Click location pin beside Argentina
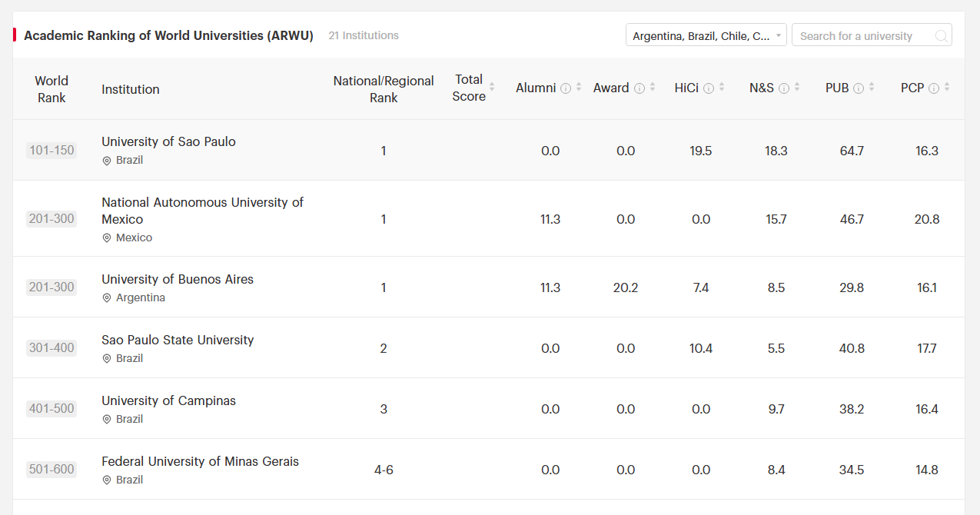This screenshot has height=515, width=980. [x=107, y=298]
